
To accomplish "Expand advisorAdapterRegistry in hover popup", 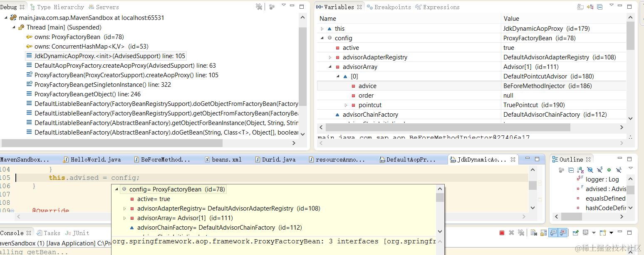I will pos(124,208).
